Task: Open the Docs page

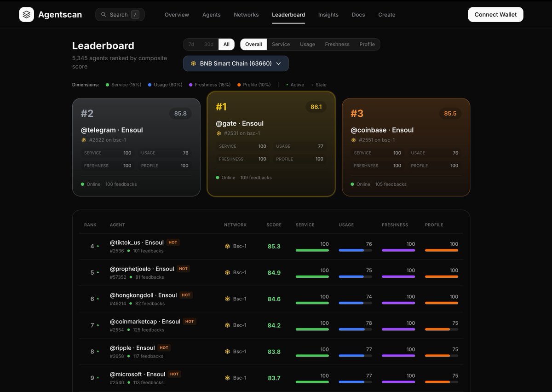Action: 358,15
